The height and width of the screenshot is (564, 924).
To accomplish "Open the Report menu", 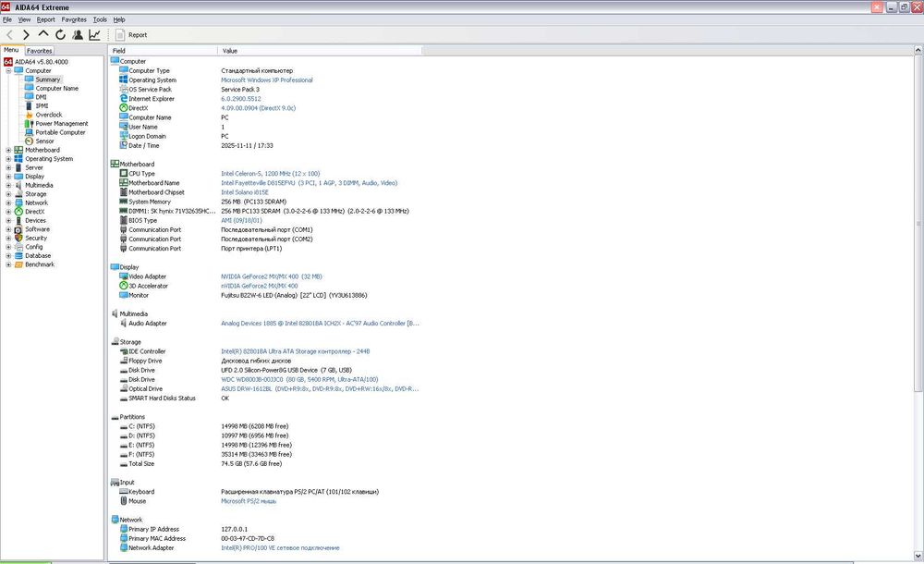I will [45, 19].
